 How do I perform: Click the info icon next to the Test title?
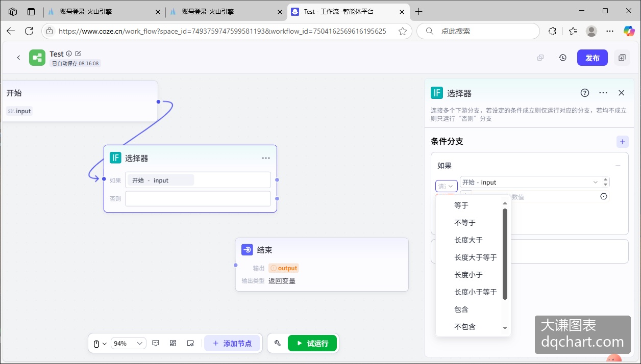coord(69,54)
